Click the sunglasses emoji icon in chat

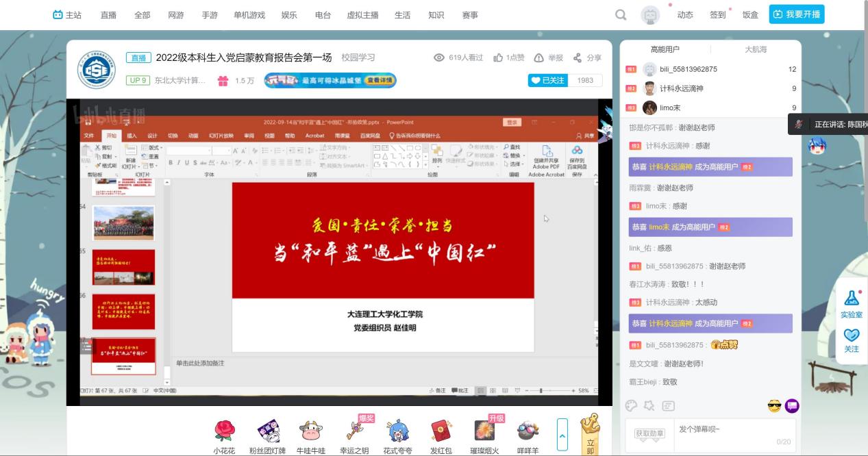point(774,406)
